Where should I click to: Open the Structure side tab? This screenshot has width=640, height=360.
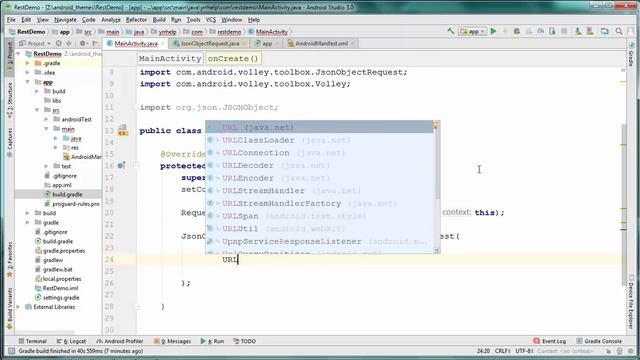[9, 100]
